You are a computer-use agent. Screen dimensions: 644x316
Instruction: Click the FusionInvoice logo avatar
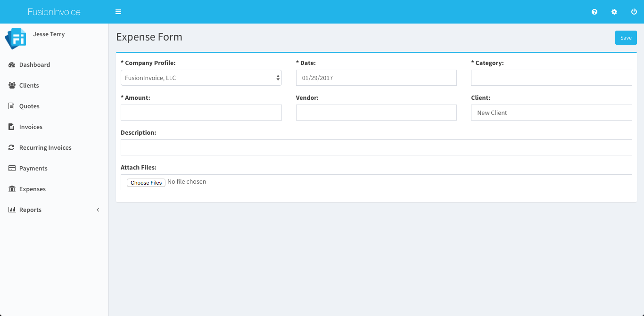click(16, 39)
